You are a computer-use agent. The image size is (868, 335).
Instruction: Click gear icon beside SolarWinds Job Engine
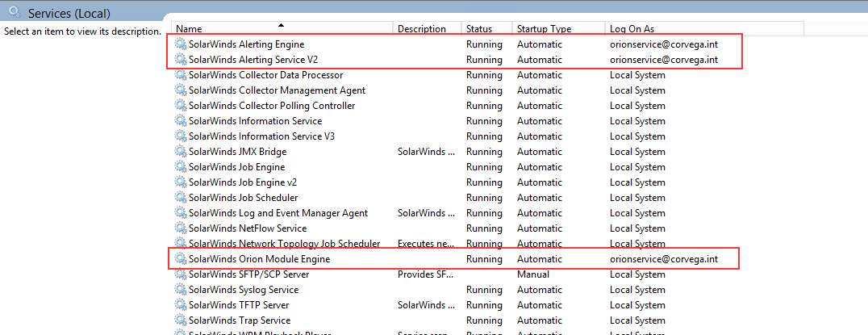point(181,166)
